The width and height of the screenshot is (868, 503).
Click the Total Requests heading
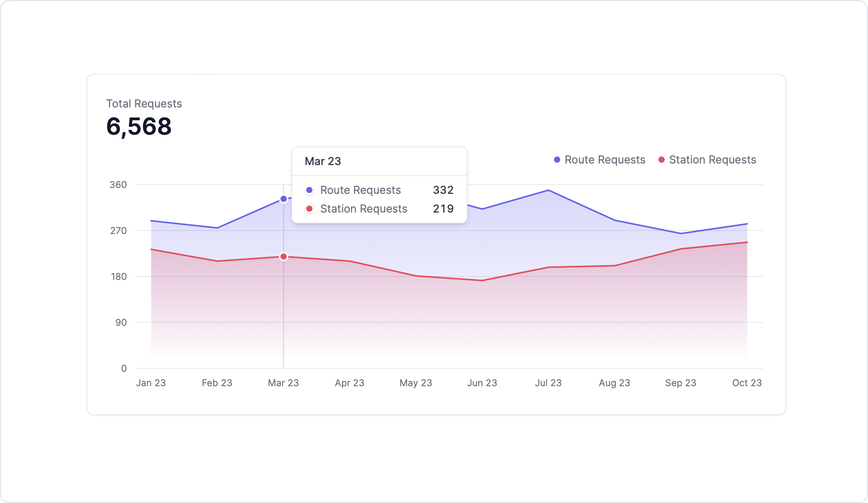[x=144, y=104]
